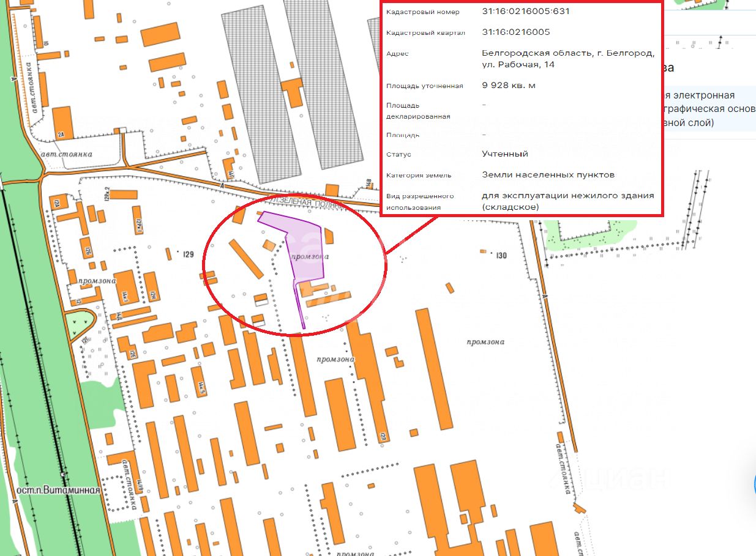Click the orange building numbered 24
This screenshot has width=756, height=556.
coord(63,123)
